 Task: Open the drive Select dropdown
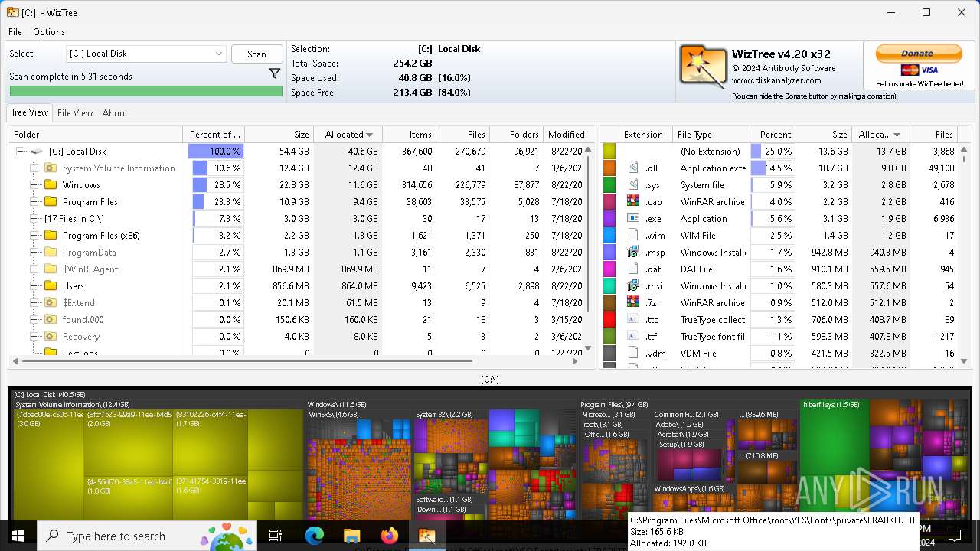tap(145, 54)
